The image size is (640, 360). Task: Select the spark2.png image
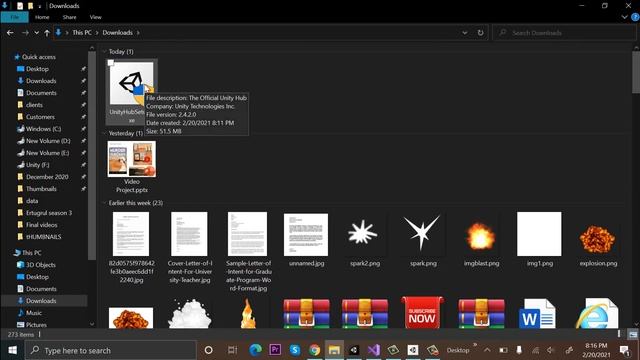[364, 240]
